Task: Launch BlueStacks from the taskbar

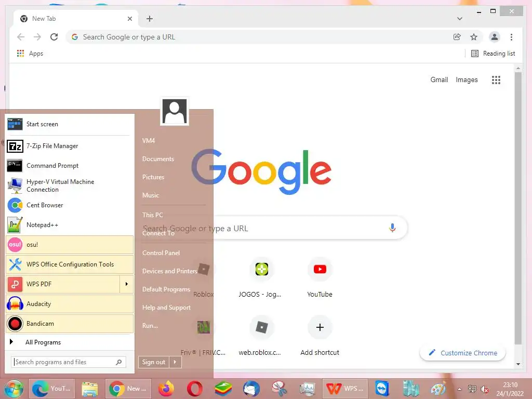Action: point(223,389)
